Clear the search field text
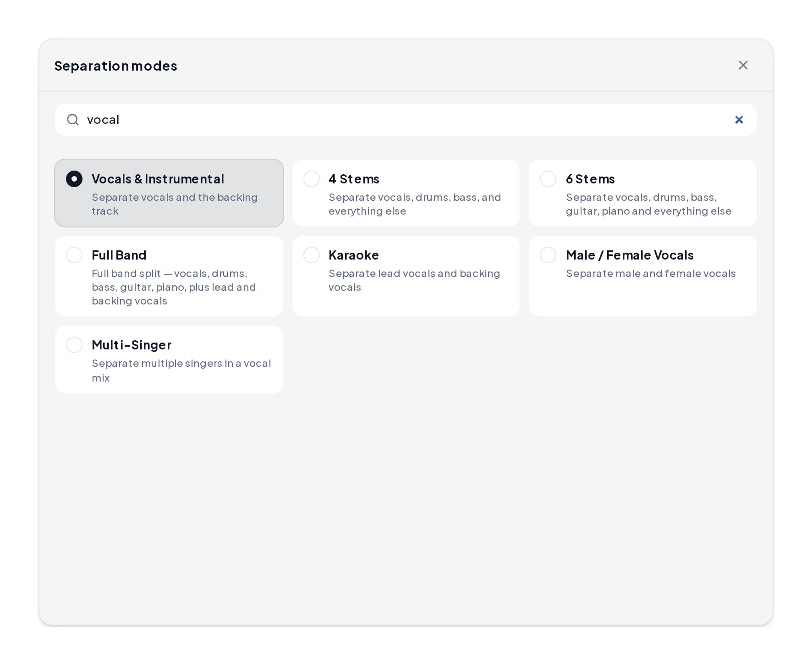Image resolution: width=812 pixels, height=664 pixels. (x=739, y=120)
